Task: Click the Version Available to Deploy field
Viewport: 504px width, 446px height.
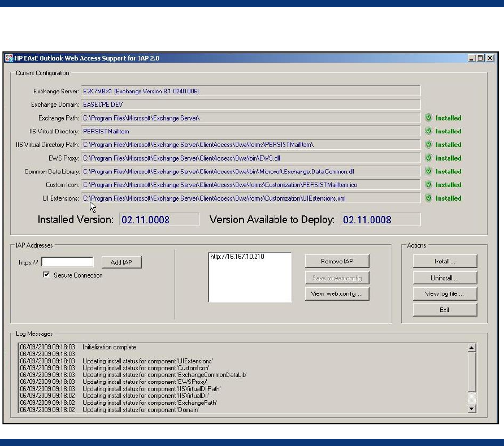Action: 381,220
